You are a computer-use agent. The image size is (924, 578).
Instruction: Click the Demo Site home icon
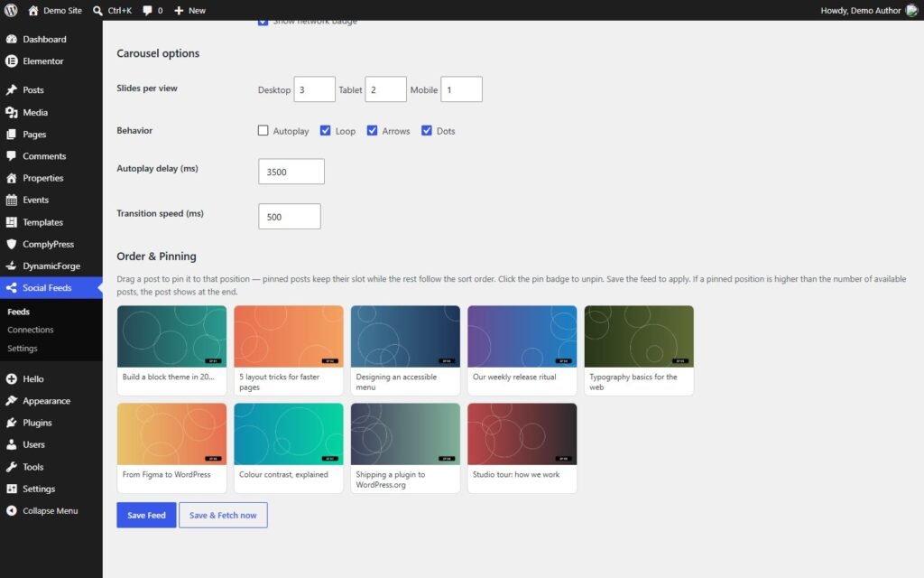[x=33, y=10]
